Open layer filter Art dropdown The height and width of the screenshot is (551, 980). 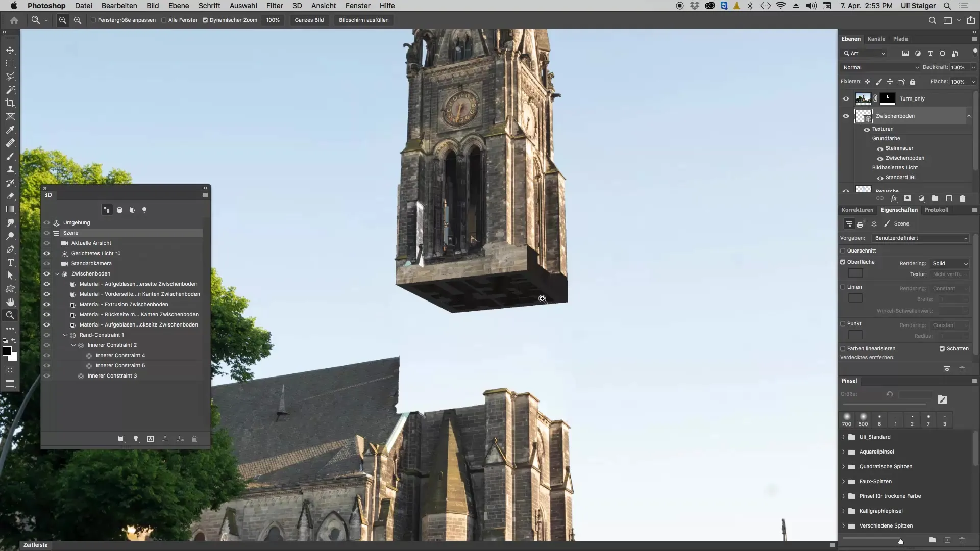coord(864,53)
